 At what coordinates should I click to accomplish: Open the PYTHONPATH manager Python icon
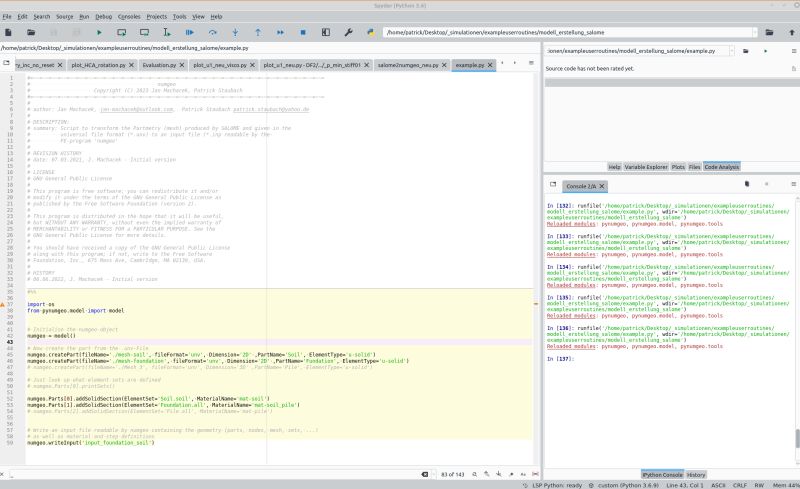[x=370, y=32]
